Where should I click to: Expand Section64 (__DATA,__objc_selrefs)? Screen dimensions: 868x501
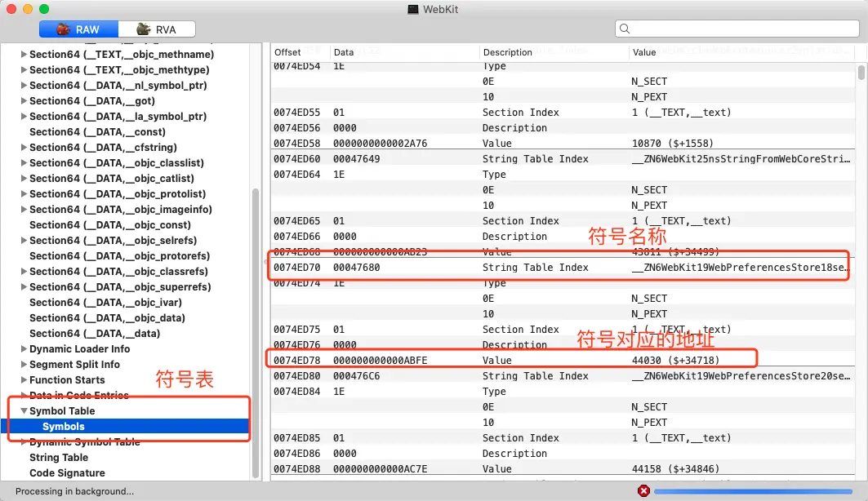point(23,240)
